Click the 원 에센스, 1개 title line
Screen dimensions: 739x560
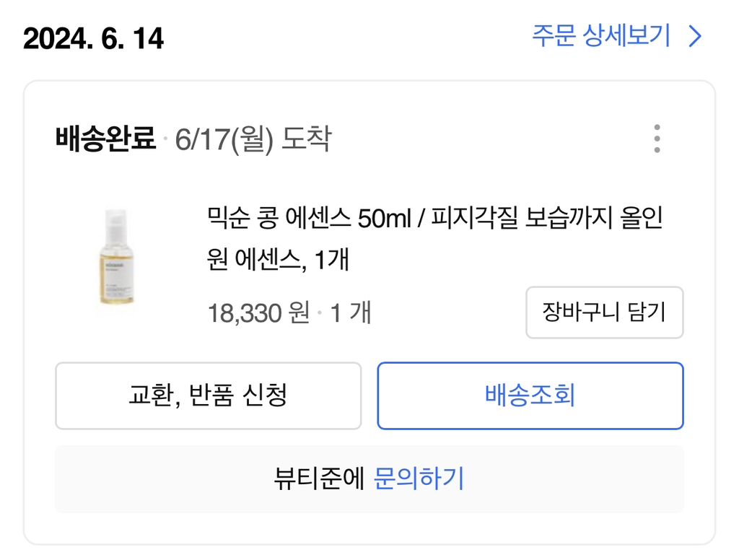pos(277,259)
